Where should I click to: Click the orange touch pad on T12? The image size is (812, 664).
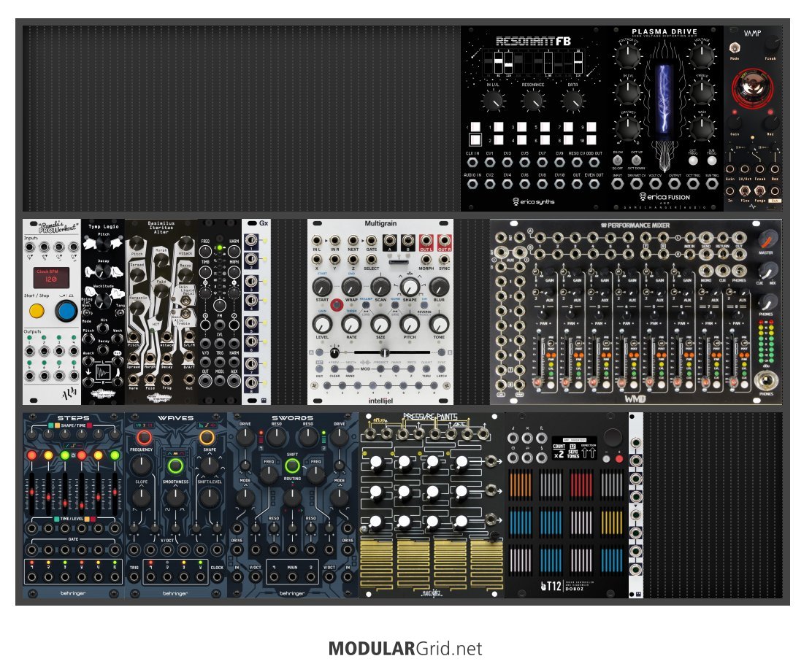tap(521, 484)
